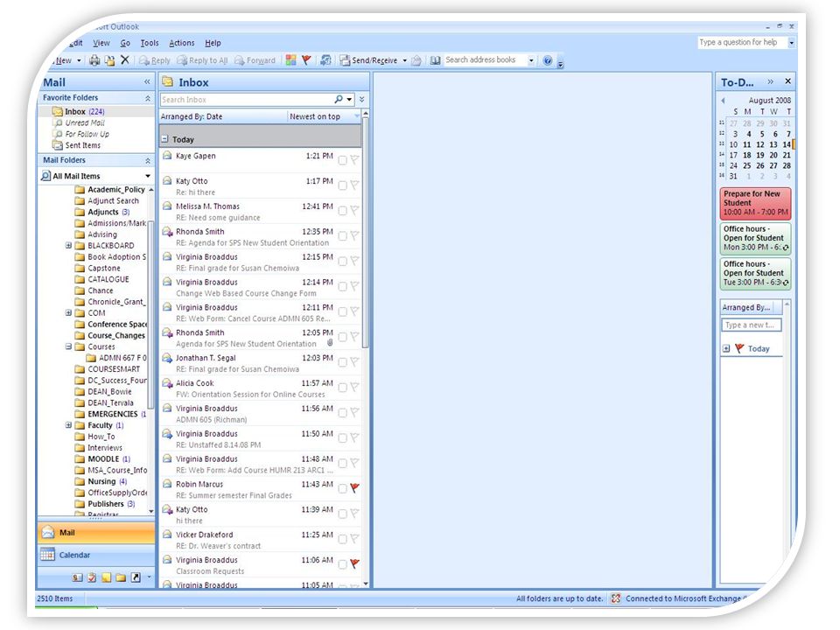Collapse the Courses folder tree
Viewport: 840px width, 630px height.
click(68, 346)
